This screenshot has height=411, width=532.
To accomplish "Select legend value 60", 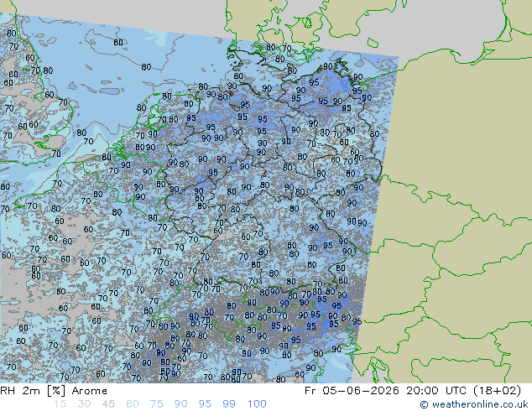I will (x=133, y=404).
